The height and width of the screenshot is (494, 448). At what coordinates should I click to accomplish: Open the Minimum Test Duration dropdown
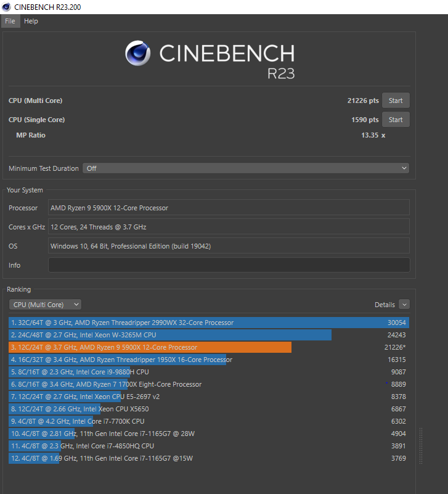pos(246,168)
